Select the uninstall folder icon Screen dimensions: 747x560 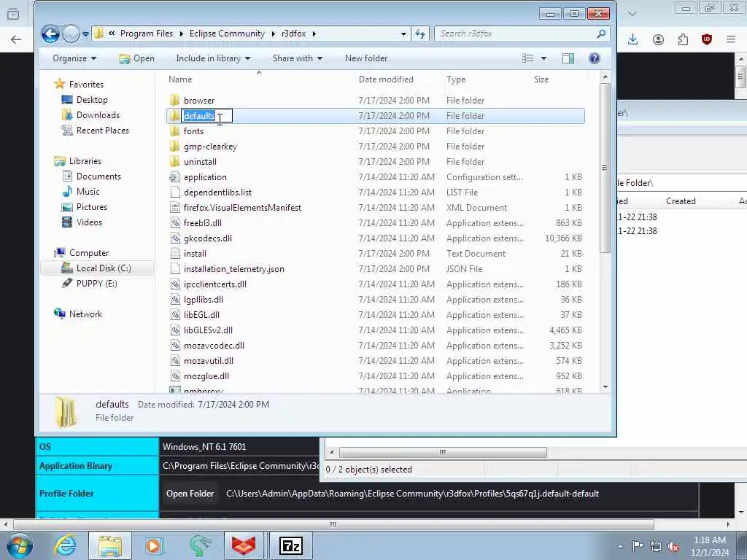[175, 161]
